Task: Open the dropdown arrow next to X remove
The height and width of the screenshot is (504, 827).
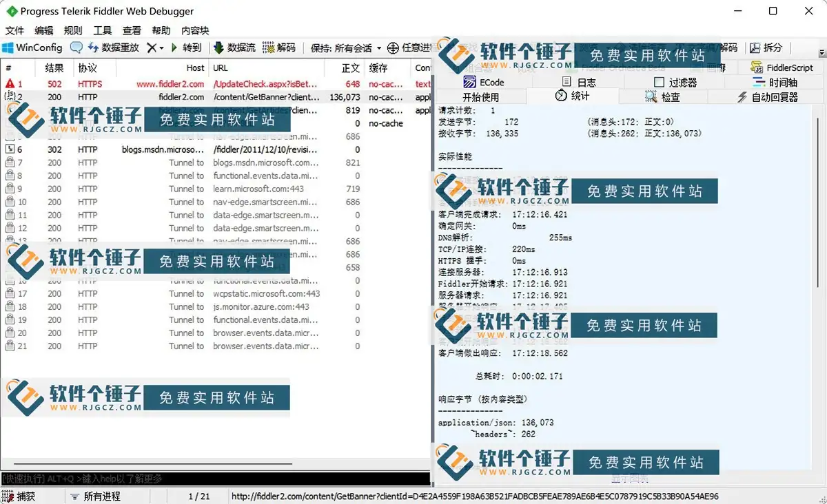Action: click(x=161, y=48)
